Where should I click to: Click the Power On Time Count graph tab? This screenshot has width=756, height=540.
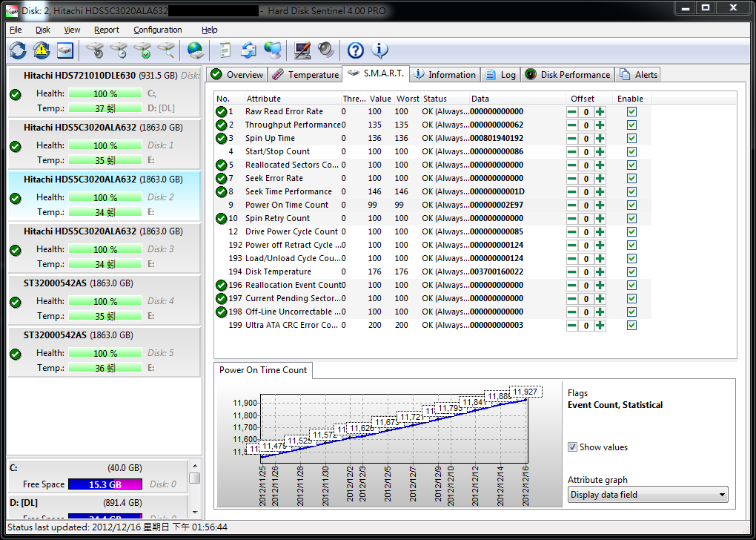[x=263, y=370]
